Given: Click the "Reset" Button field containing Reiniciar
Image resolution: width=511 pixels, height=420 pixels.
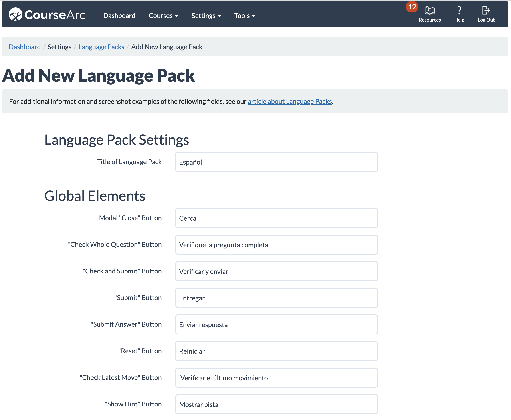Looking at the screenshot, I should pyautogui.click(x=276, y=351).
